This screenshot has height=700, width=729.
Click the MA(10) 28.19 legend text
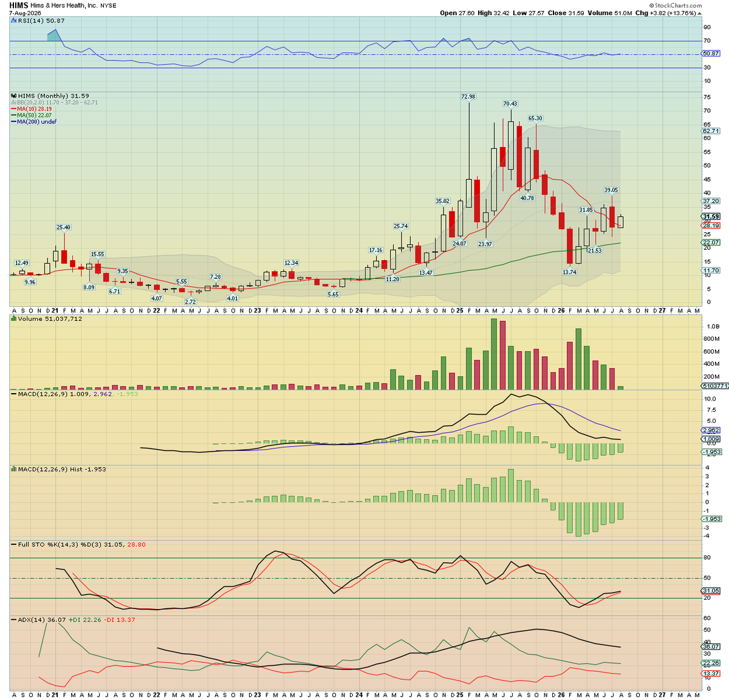34,109
